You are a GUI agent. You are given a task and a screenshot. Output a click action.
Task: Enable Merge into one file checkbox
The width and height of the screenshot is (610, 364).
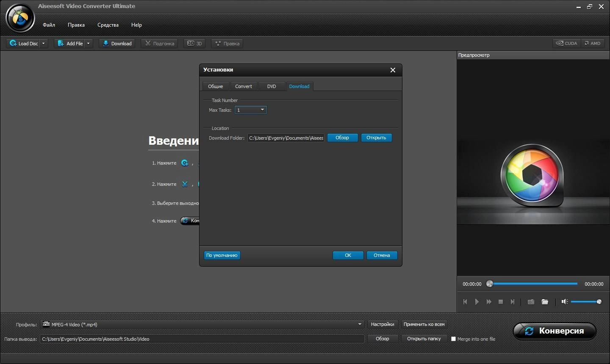point(453,339)
